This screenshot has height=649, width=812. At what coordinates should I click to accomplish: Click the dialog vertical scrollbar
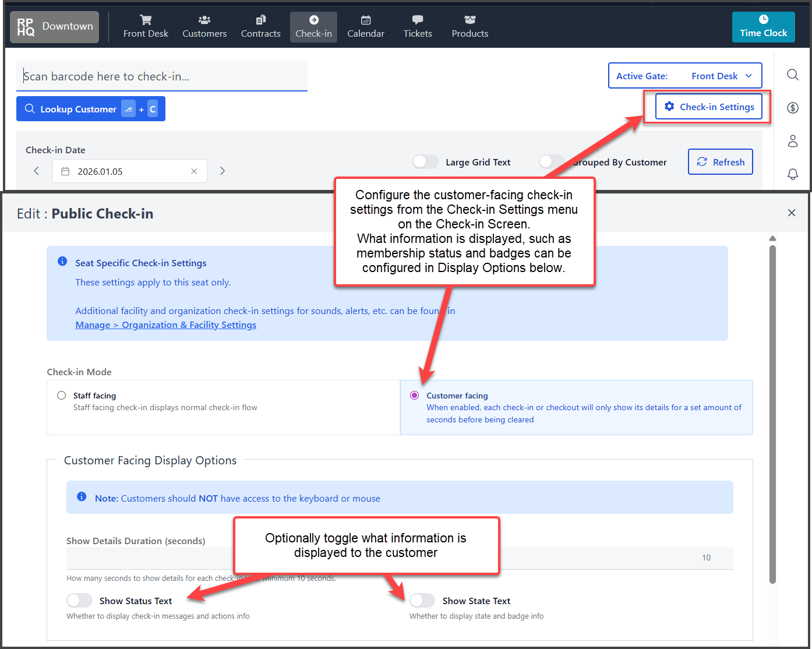pos(772,408)
